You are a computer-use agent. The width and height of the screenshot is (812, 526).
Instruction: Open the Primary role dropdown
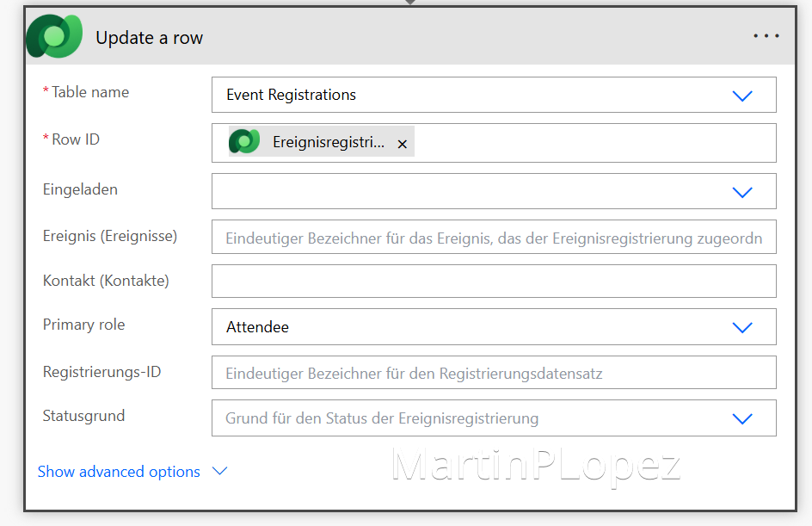click(741, 326)
